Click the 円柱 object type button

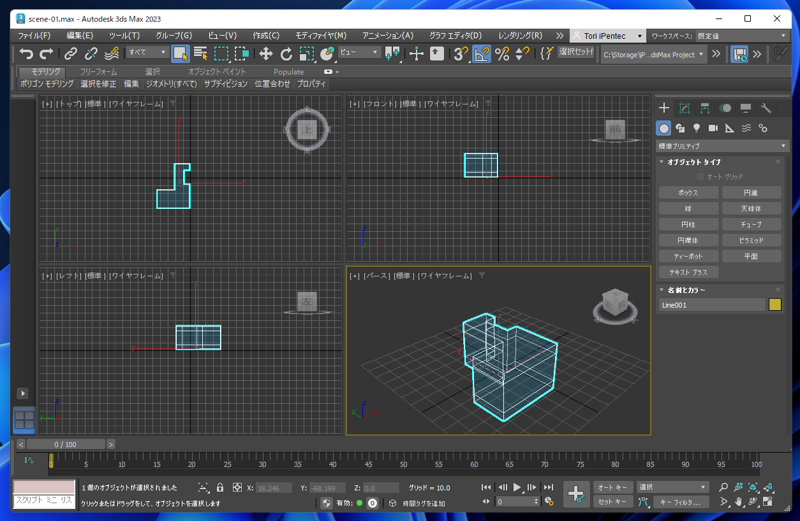(688, 225)
